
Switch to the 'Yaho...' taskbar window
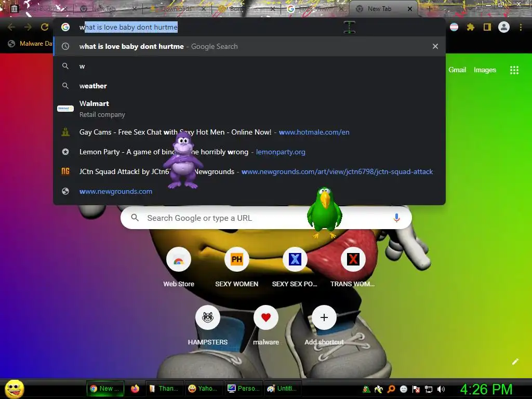pos(204,389)
